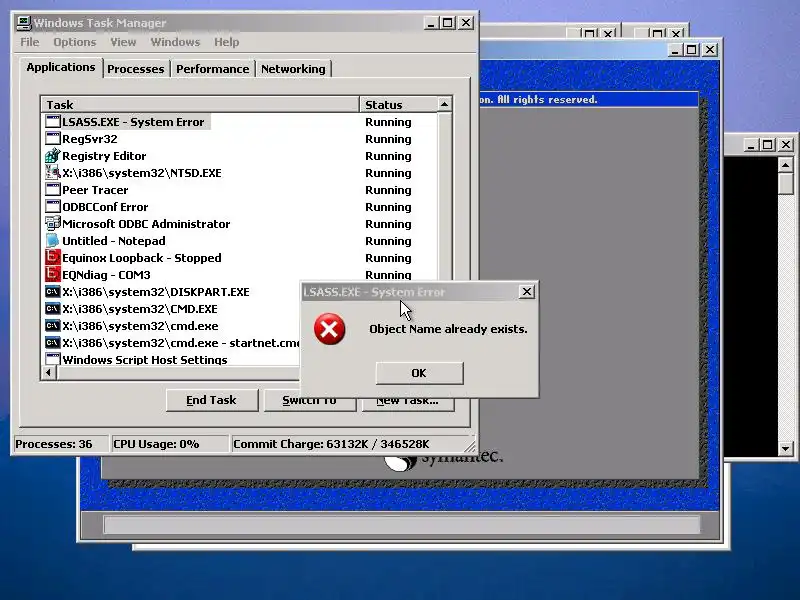Select the Untitled - Notepad task name
This screenshot has height=600, width=800.
pos(114,241)
